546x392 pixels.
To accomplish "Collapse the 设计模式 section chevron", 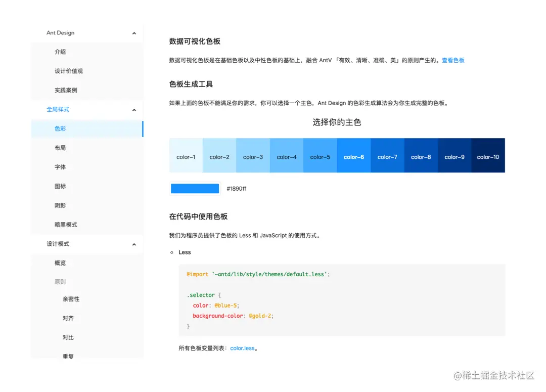I will click(134, 244).
